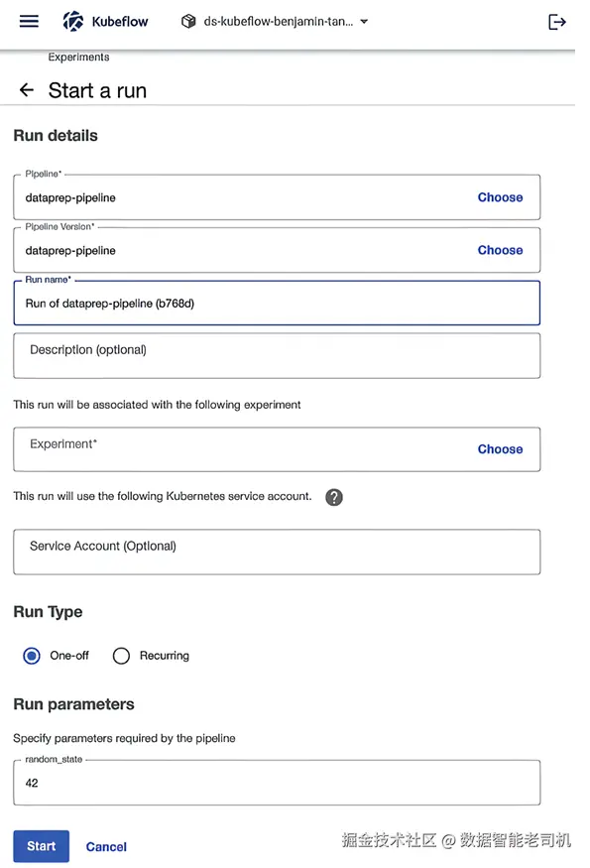Go back using the left arrow icon
This screenshot has height=868, width=590.
pos(27,89)
